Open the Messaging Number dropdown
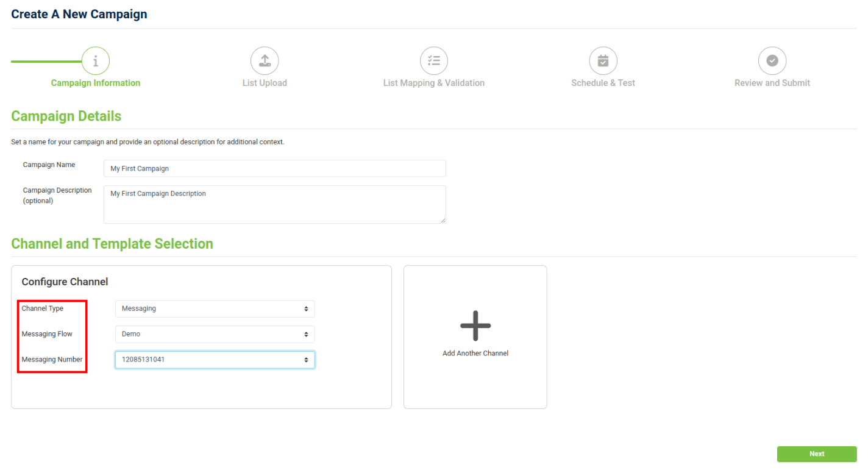Viewport: 868px width, 470px height. click(x=215, y=360)
